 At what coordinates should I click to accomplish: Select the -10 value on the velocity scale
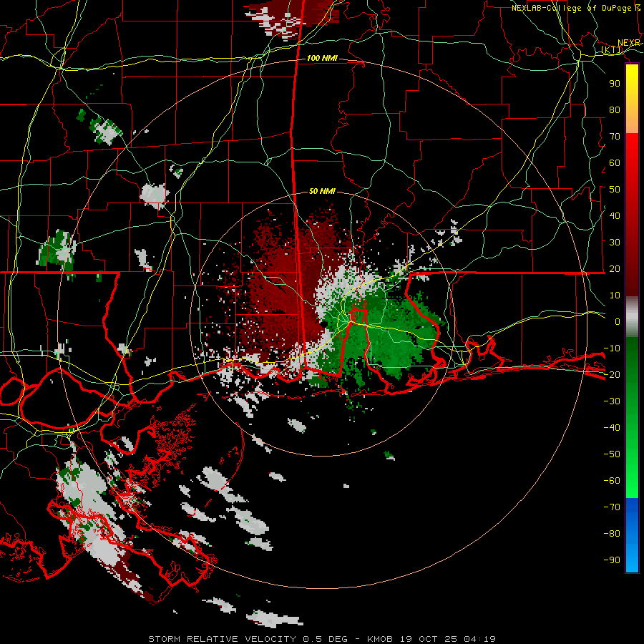[x=612, y=348]
